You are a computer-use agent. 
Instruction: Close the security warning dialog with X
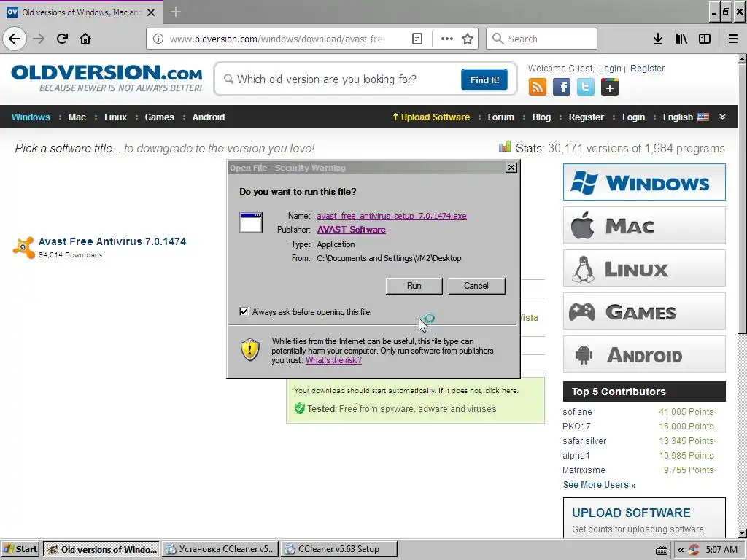(511, 168)
